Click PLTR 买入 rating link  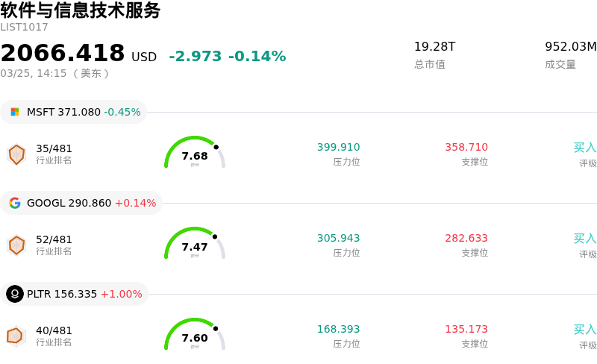click(584, 330)
